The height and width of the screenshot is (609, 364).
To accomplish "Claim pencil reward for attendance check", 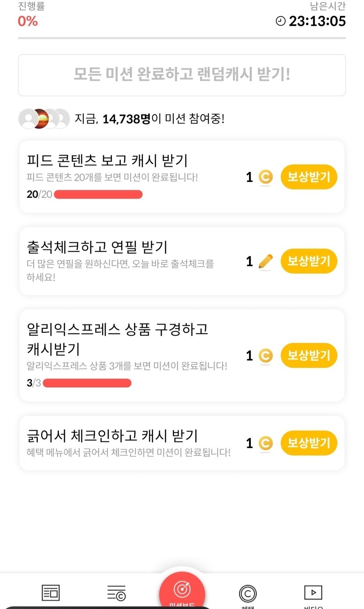I will [x=309, y=261].
